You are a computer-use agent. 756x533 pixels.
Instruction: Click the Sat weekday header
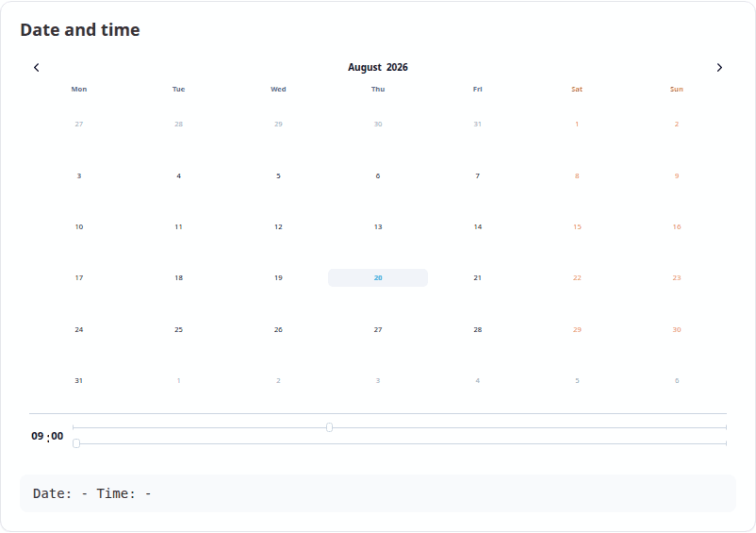[577, 90]
